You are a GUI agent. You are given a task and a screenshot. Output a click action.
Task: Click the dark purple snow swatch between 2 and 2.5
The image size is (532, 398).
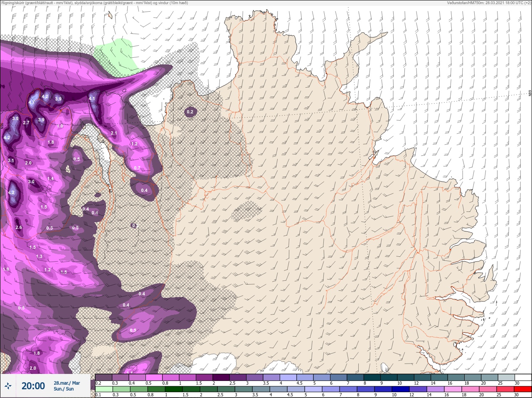(222, 377)
